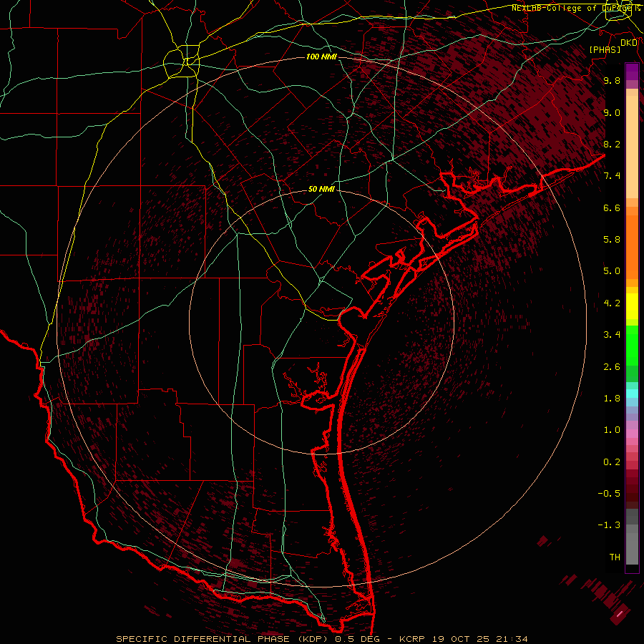Pick the pink colorbar segment near 1.0

632,434
